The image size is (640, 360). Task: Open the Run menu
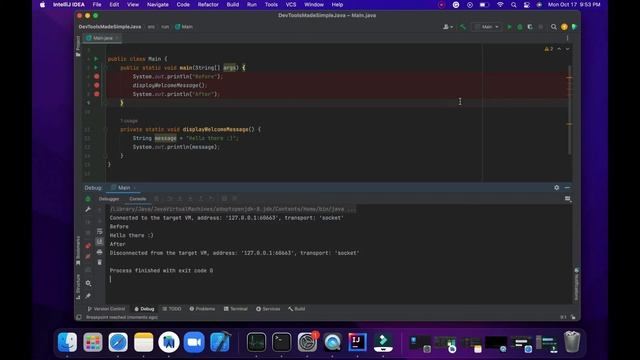point(252,4)
